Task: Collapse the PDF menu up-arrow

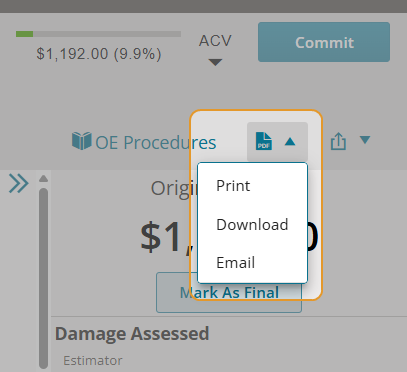Action: pos(290,142)
